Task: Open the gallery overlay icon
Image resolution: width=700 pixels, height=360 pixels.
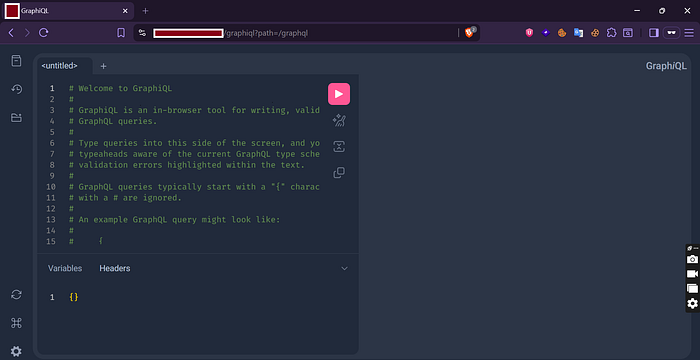Action: (692, 289)
